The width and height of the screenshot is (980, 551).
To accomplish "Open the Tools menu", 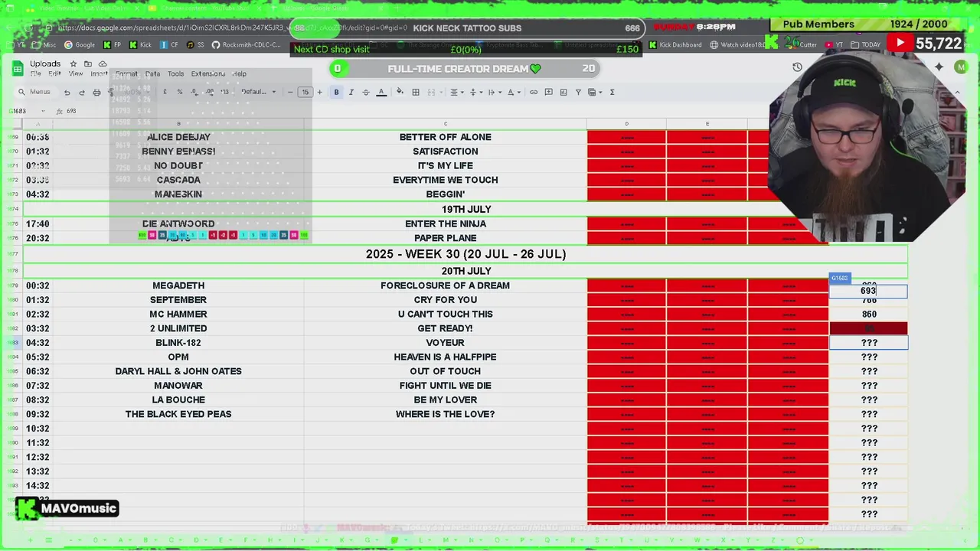I will click(x=176, y=74).
